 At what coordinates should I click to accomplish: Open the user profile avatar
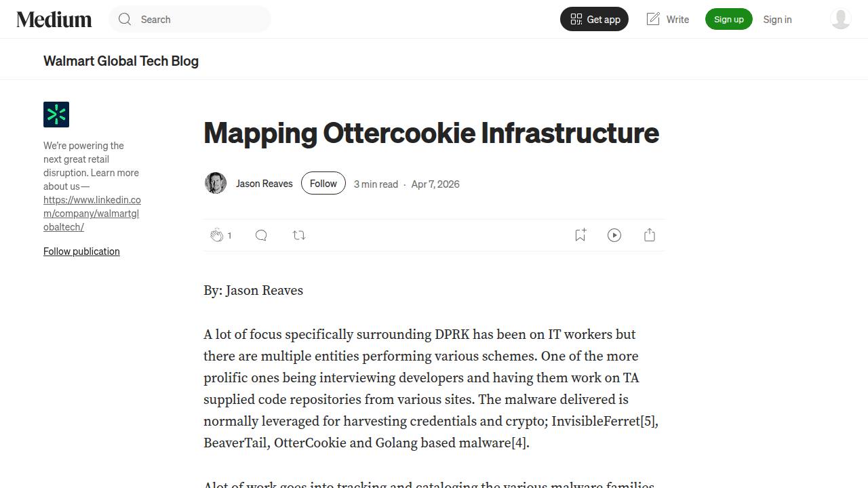[x=841, y=19]
